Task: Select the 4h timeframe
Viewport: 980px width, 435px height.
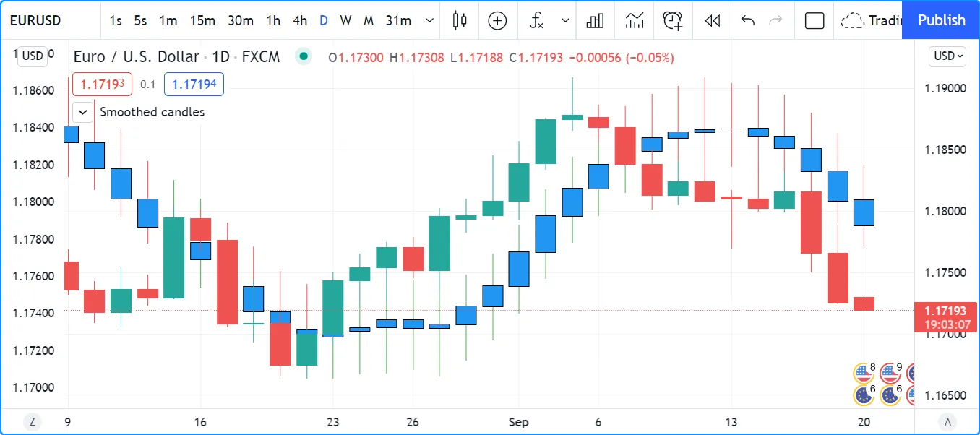Action: [x=299, y=20]
